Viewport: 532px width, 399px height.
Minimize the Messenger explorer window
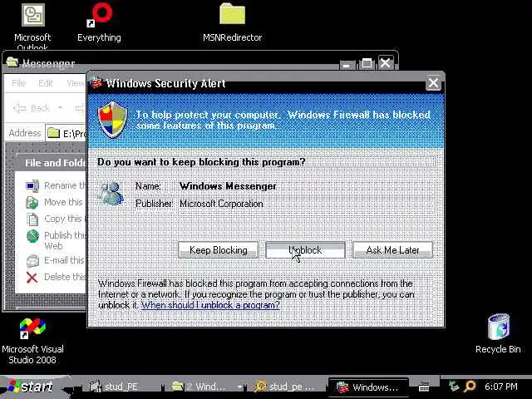347,64
